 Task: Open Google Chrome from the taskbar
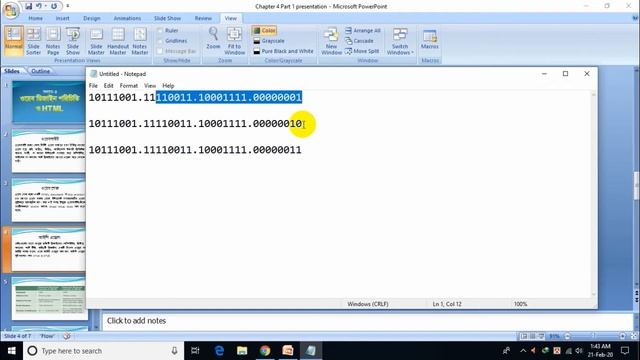265,351
